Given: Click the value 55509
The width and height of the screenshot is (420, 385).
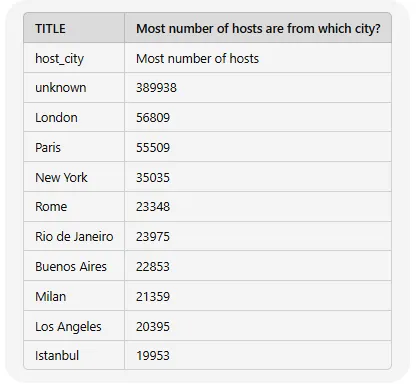Looking at the screenshot, I should (x=153, y=147).
